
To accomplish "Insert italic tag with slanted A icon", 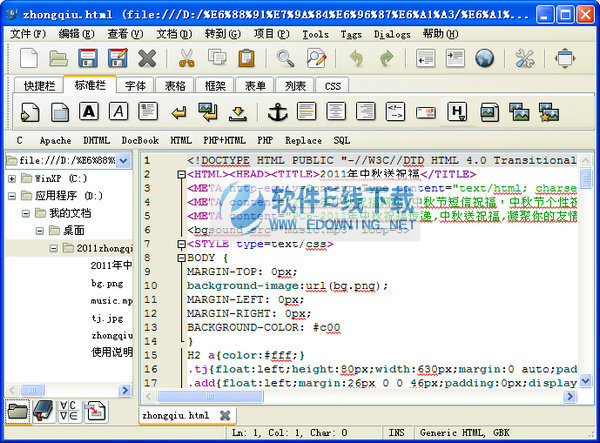I will coord(119,111).
